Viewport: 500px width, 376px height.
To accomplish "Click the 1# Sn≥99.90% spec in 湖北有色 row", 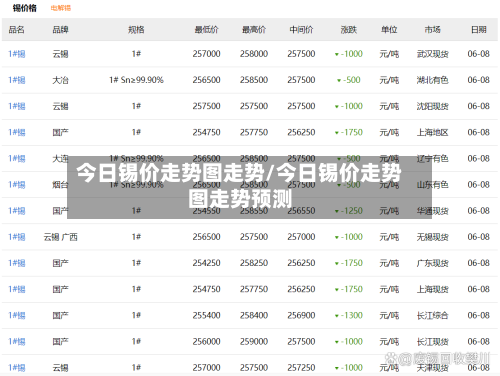I will (136, 80).
